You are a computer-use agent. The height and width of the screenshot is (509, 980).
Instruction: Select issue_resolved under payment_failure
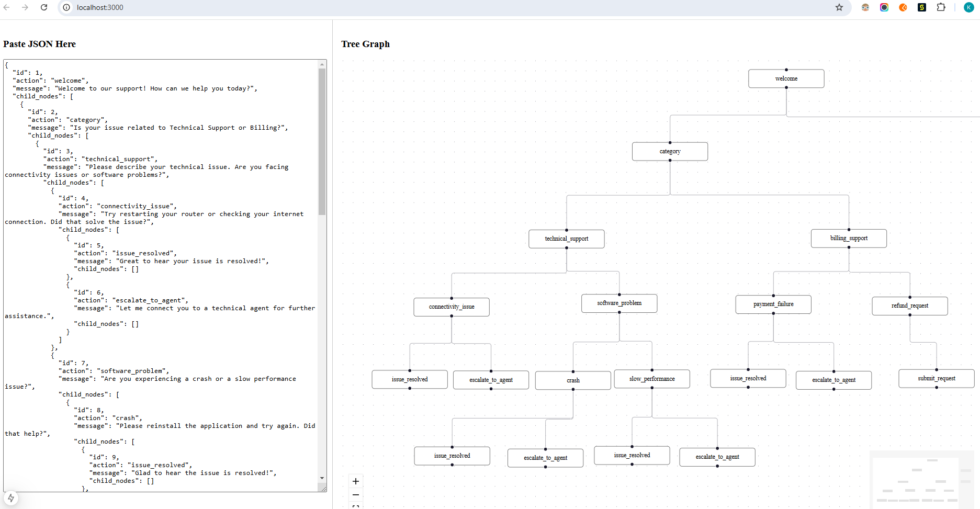coord(748,378)
